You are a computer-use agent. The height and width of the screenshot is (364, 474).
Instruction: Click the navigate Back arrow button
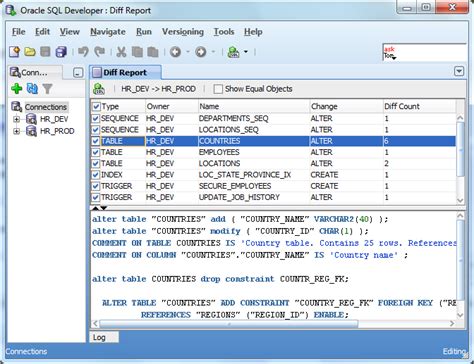click(x=175, y=52)
